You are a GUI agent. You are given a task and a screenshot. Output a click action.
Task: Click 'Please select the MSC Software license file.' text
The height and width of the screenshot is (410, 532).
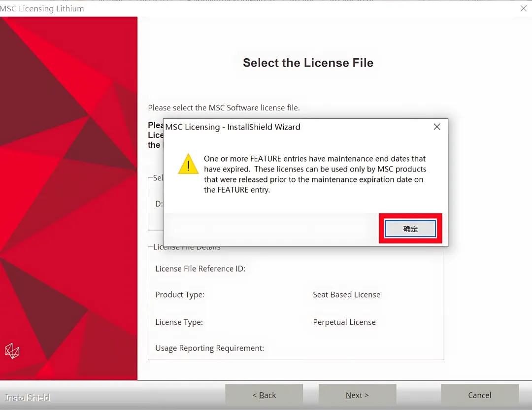tap(224, 107)
